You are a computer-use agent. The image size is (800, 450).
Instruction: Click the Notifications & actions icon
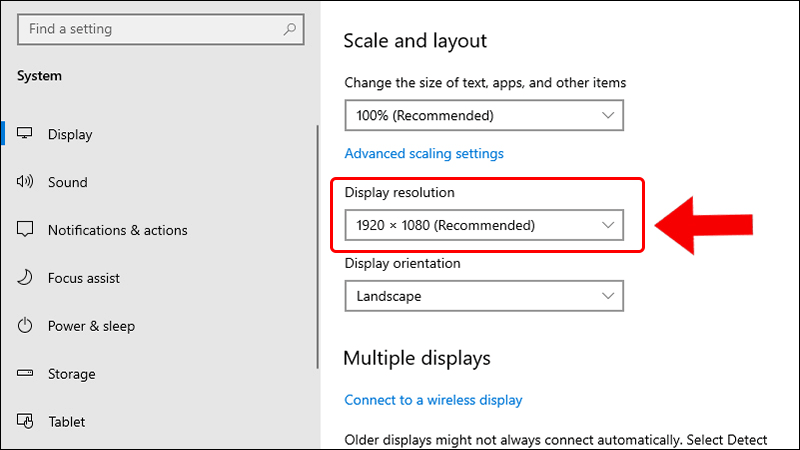tap(26, 230)
